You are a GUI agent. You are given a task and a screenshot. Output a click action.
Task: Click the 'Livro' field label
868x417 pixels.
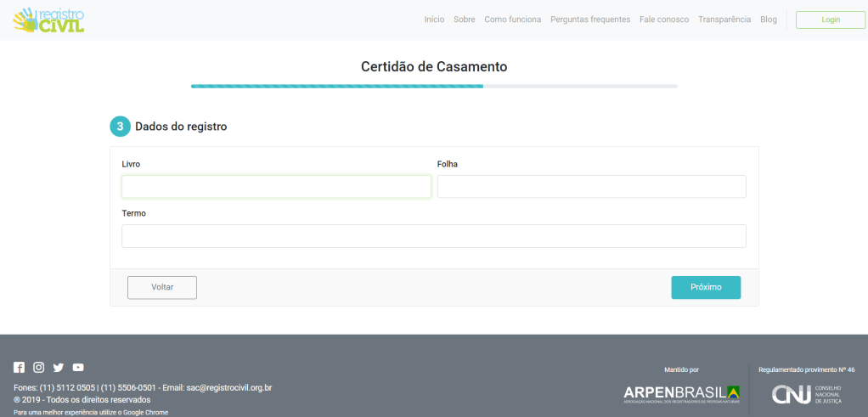(131, 164)
